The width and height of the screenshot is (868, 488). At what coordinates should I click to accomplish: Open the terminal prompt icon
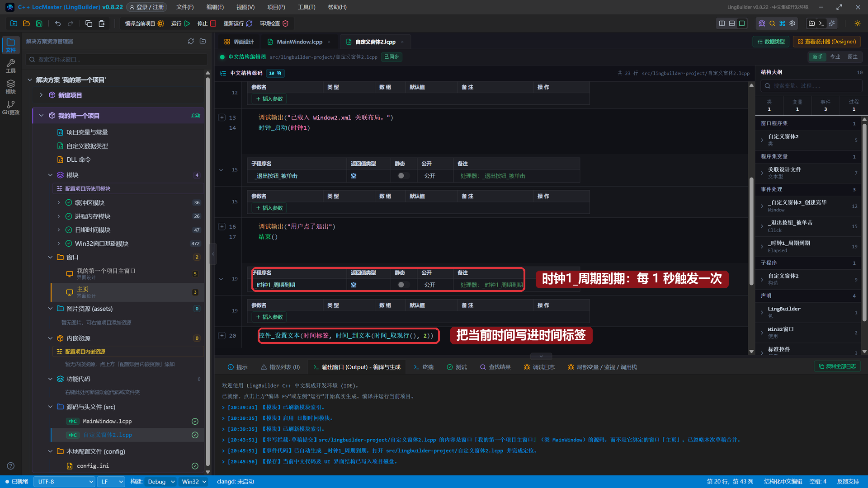click(x=821, y=23)
